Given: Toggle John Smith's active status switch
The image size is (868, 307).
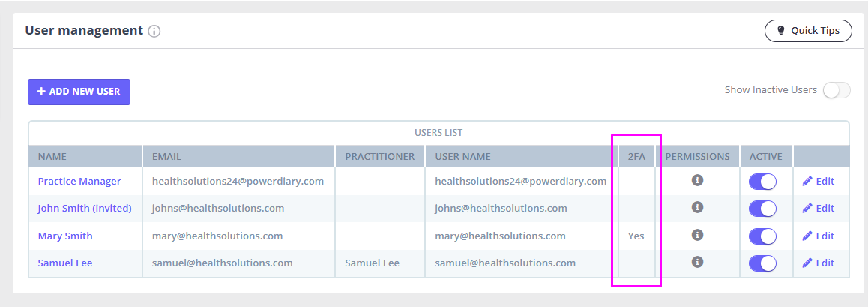Looking at the screenshot, I should pos(762,209).
